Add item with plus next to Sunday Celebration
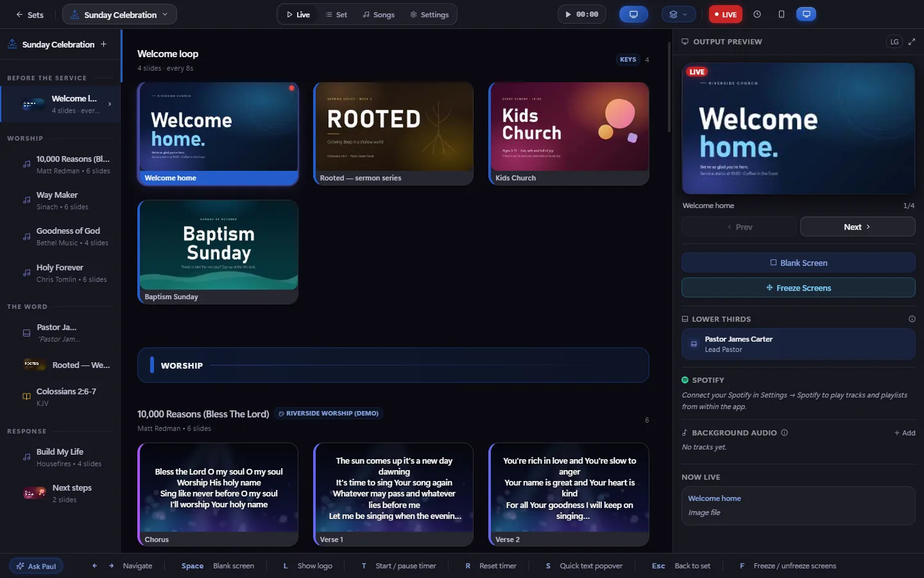 point(104,44)
